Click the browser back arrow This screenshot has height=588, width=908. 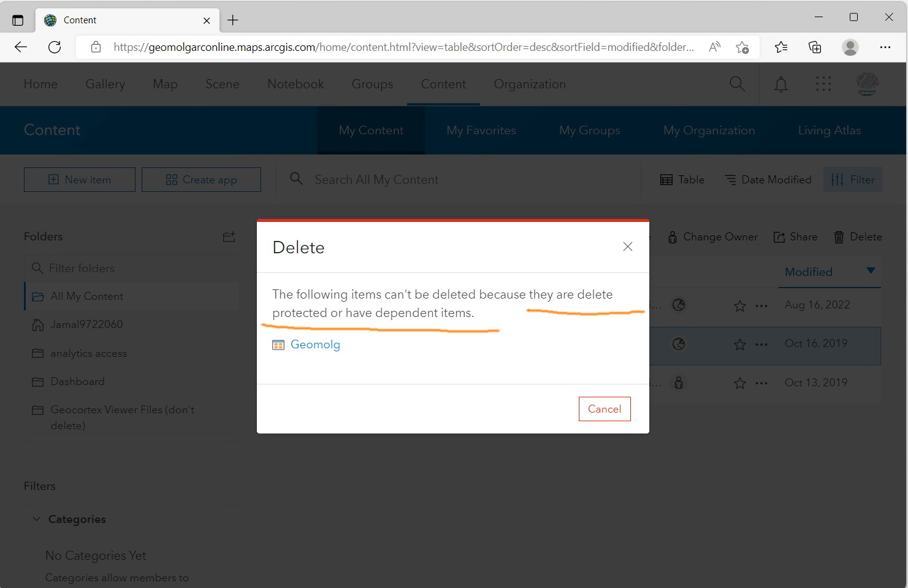tap(21, 47)
